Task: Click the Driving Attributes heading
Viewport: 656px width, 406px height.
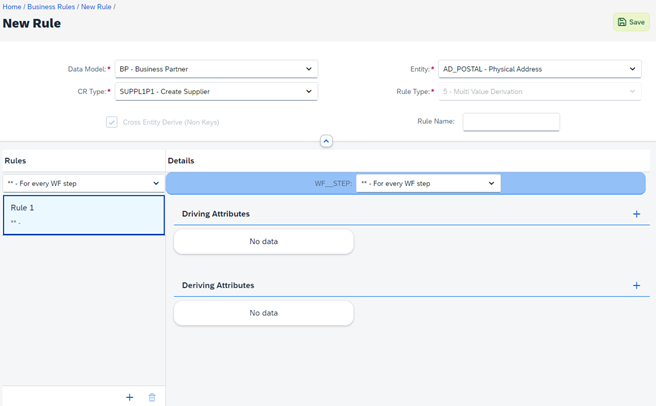Action: [x=215, y=214]
